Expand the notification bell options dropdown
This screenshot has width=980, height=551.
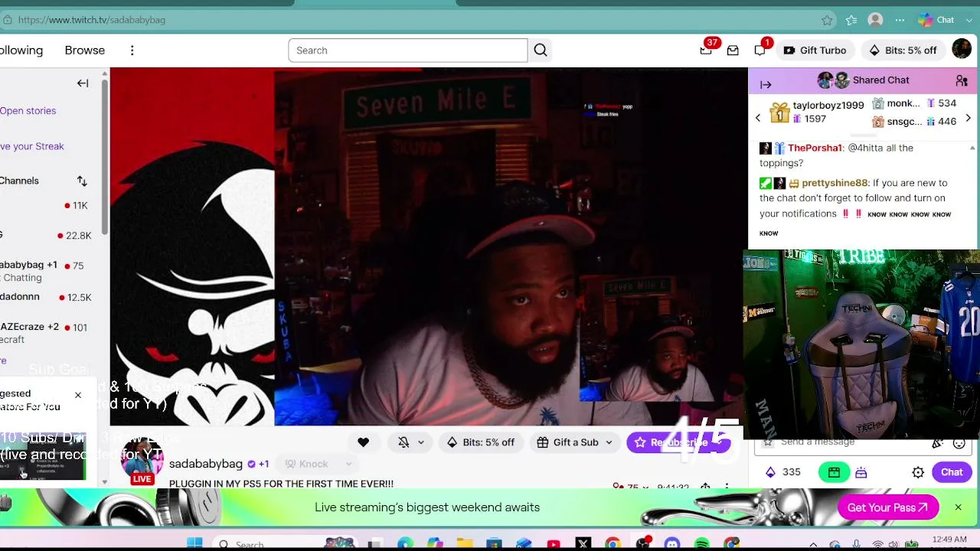click(x=420, y=442)
